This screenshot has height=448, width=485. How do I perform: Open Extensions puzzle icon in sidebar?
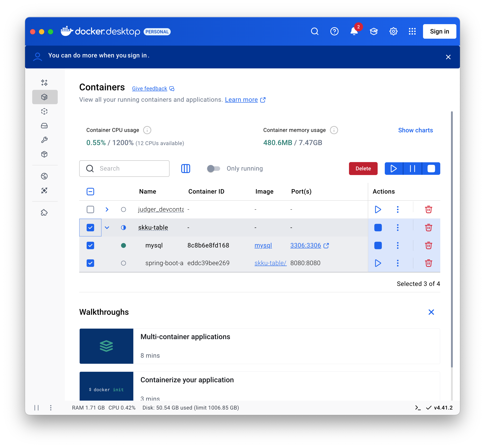tap(44, 213)
